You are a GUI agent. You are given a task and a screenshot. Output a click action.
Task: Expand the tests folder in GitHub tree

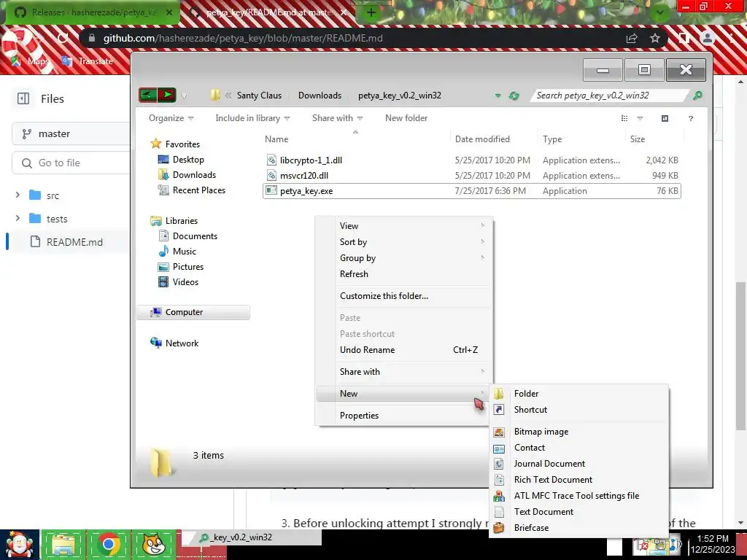(x=18, y=218)
